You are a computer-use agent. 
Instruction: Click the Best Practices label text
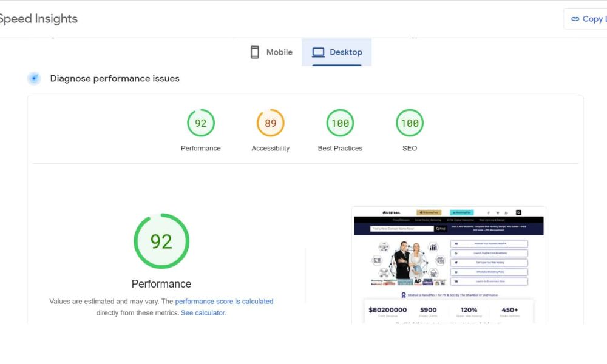[340, 148]
